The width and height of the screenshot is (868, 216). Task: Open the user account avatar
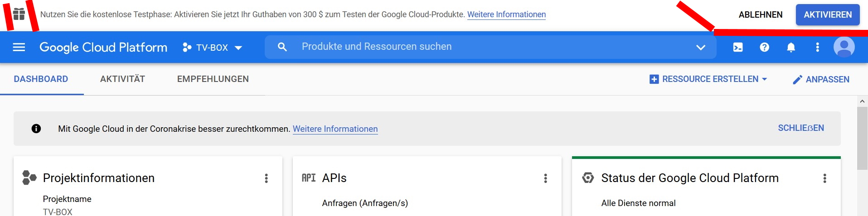844,47
